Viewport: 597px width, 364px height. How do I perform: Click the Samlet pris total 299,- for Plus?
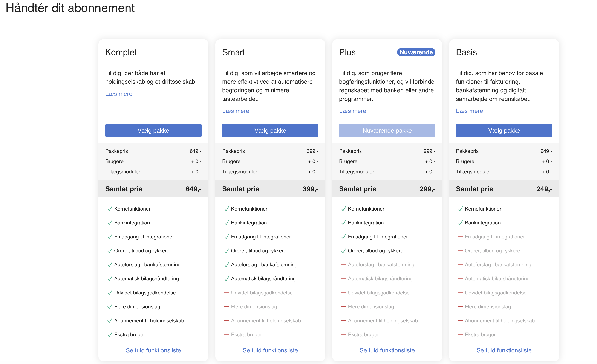[427, 189]
